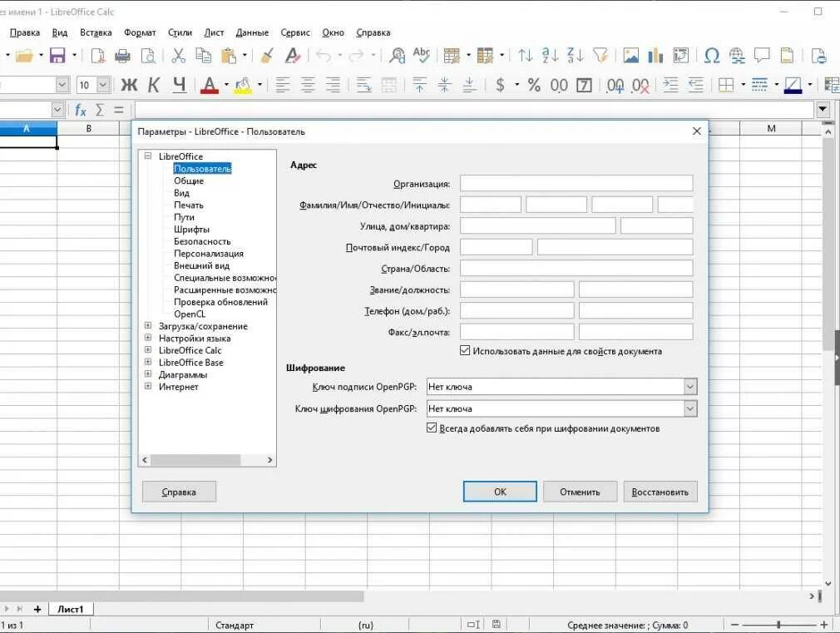Select the Лист1 sheet tab
The image size is (840, 633).
point(71,609)
